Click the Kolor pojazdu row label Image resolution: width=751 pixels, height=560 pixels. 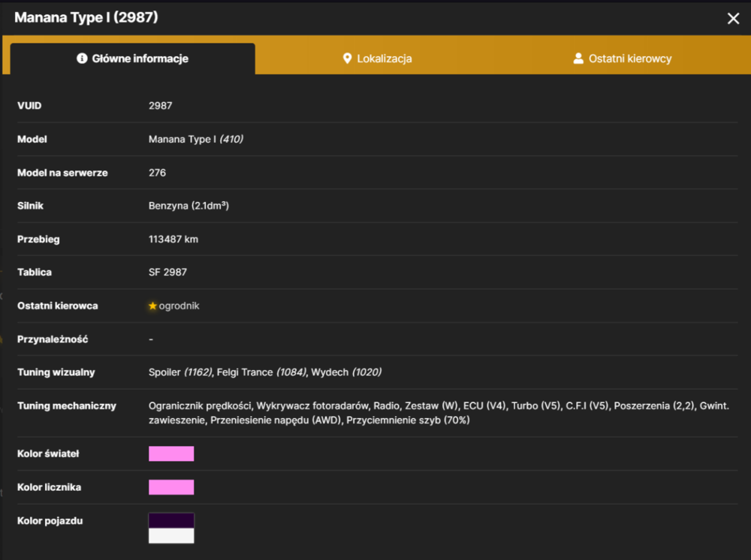pos(50,521)
